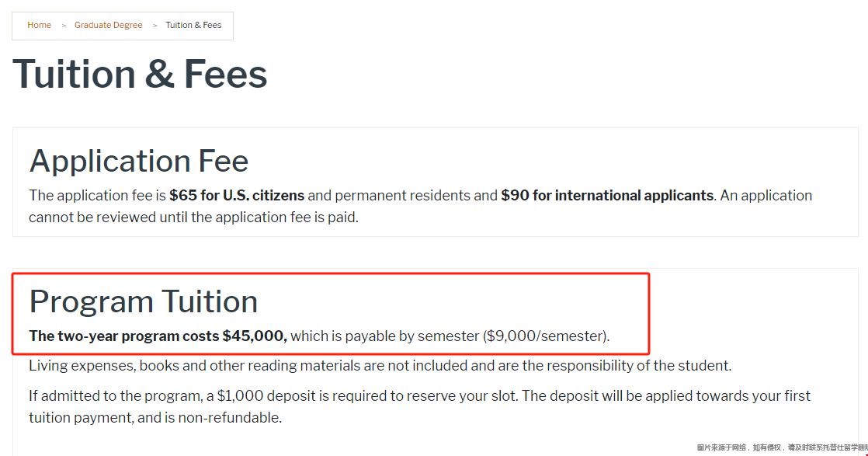
Task: Click the bold "$90 for international applicants" text
Action: pos(607,196)
